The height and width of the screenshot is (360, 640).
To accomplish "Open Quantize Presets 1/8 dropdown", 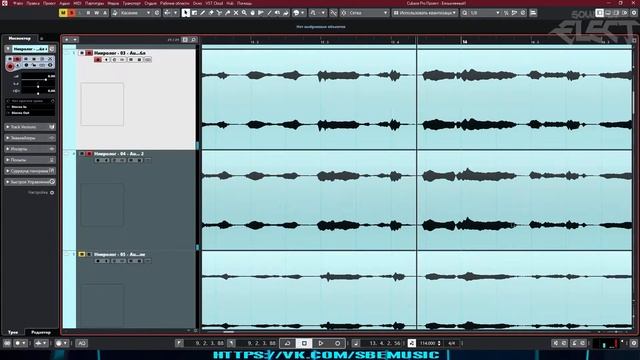I will pyautogui.click(x=484, y=13).
